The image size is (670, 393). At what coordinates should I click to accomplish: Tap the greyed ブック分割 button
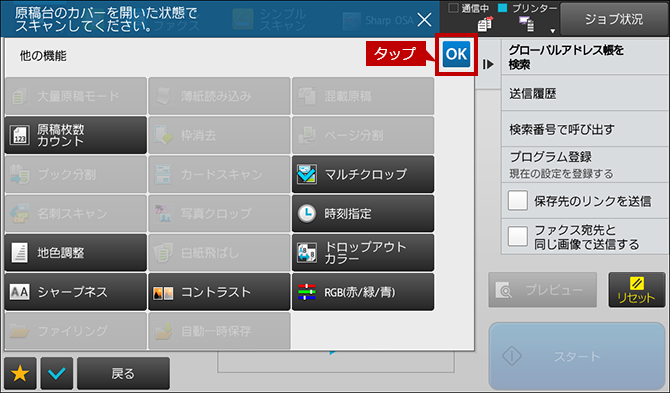point(76,174)
